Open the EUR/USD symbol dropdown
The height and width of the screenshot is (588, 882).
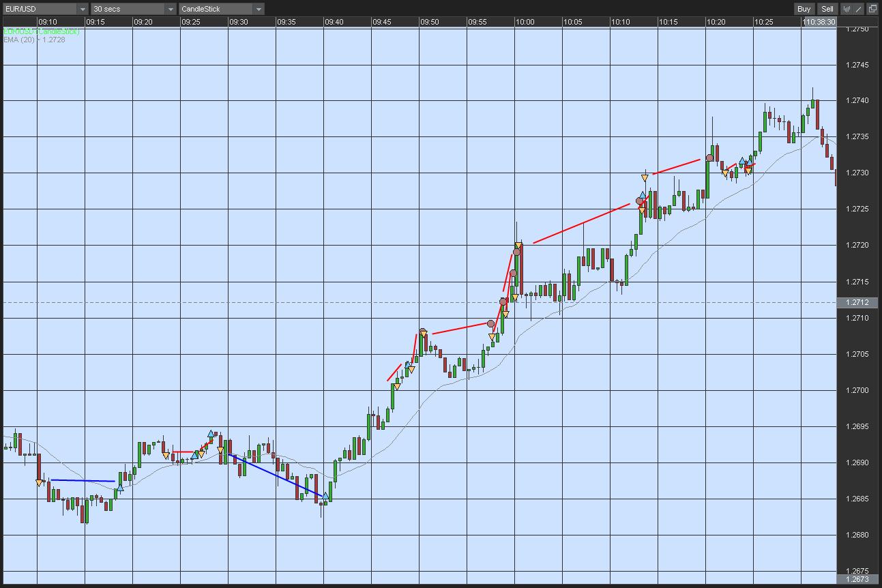click(x=46, y=9)
